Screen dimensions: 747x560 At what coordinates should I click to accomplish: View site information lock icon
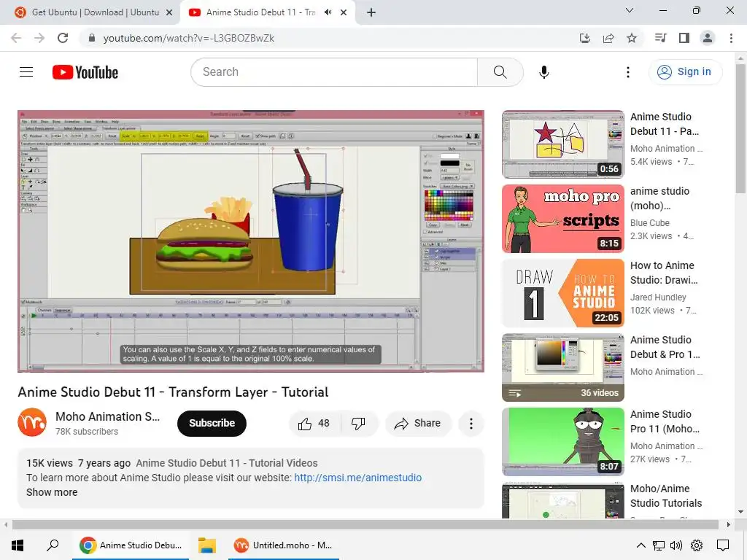point(91,38)
